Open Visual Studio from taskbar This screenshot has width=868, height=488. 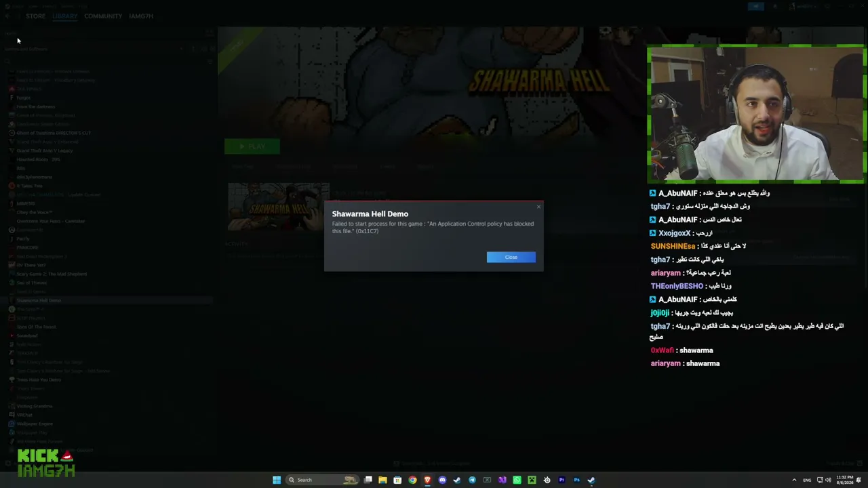(502, 480)
